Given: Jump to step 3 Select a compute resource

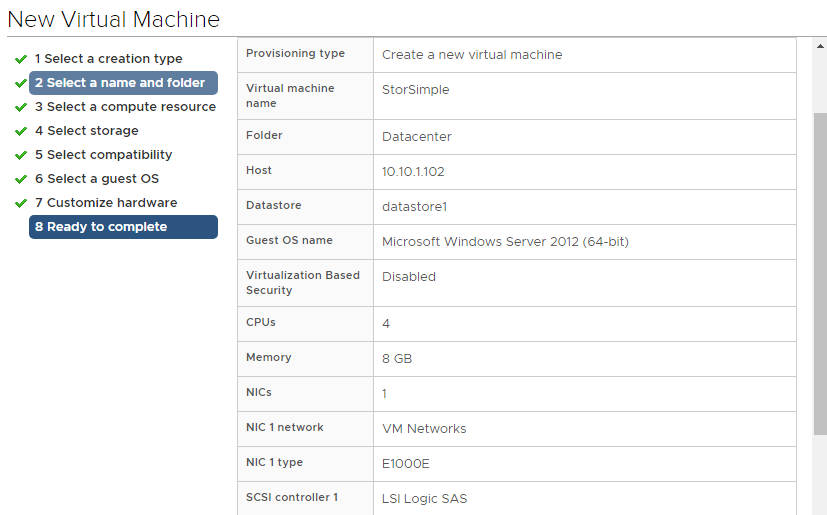Looking at the screenshot, I should (x=126, y=107).
